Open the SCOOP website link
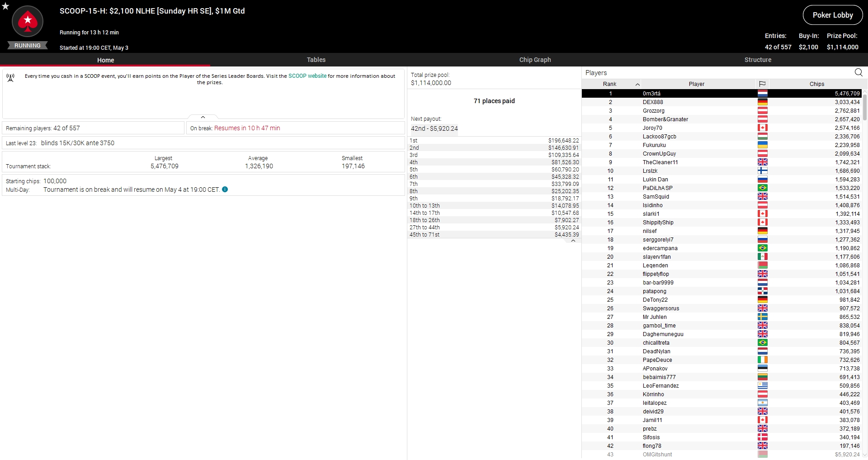868x460 pixels. (x=307, y=76)
